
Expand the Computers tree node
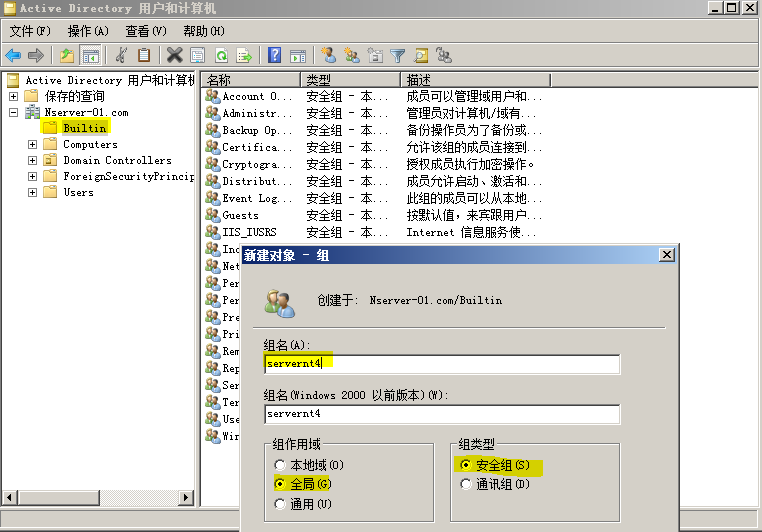coord(32,144)
